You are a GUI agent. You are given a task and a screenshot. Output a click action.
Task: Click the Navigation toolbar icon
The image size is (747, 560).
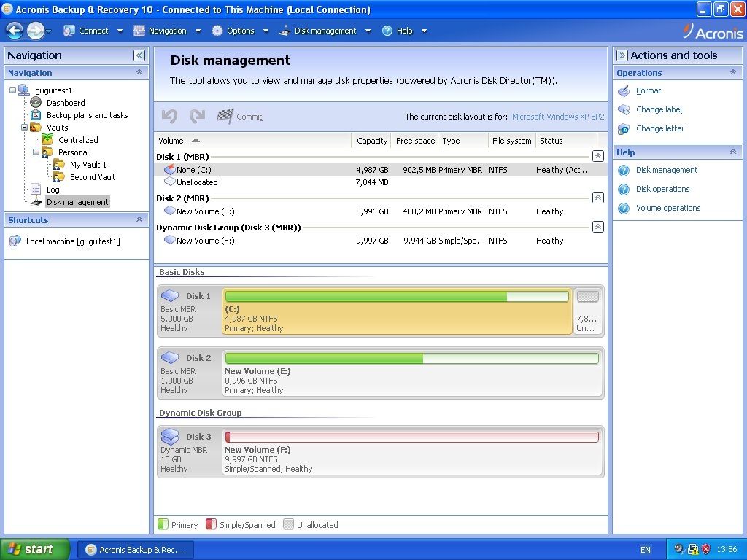[x=139, y=31]
